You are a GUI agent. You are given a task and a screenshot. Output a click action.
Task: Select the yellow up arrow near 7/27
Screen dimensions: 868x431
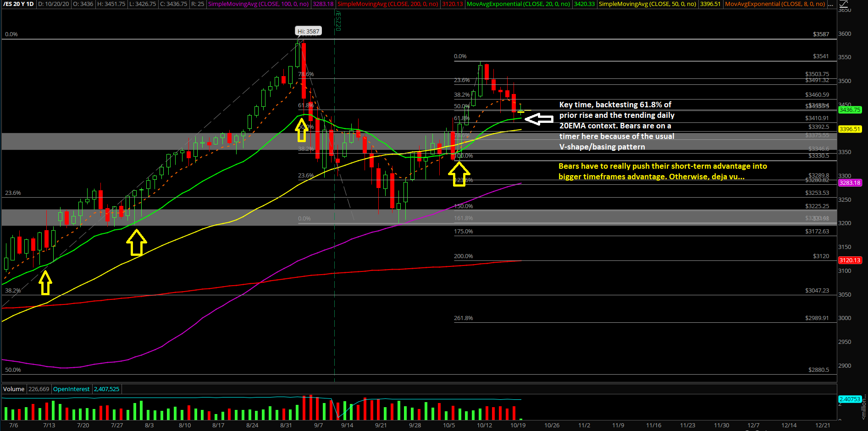[136, 243]
